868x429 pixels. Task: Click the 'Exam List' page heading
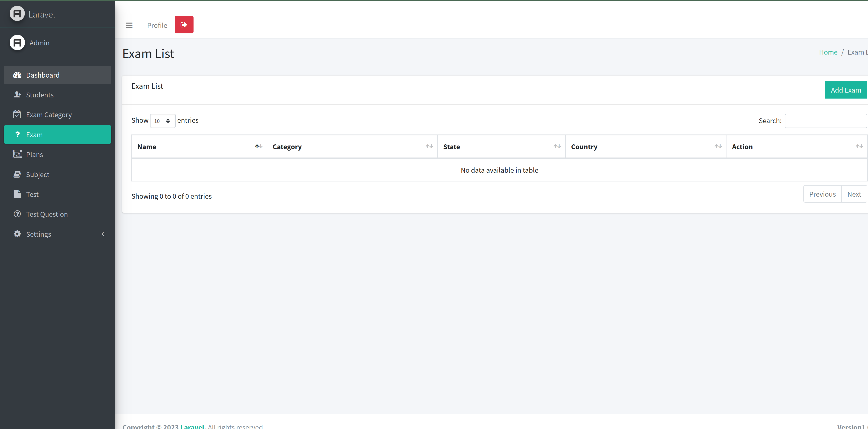[148, 54]
